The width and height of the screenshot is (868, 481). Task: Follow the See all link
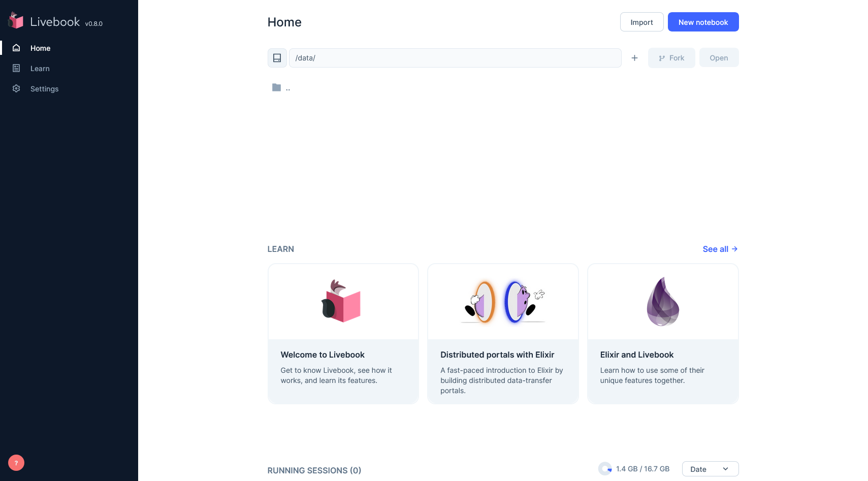720,249
